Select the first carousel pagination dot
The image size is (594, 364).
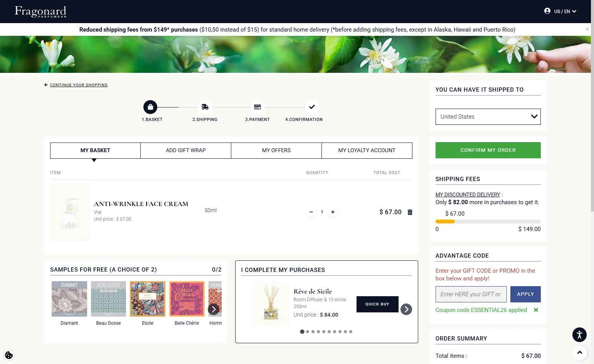pos(302,332)
